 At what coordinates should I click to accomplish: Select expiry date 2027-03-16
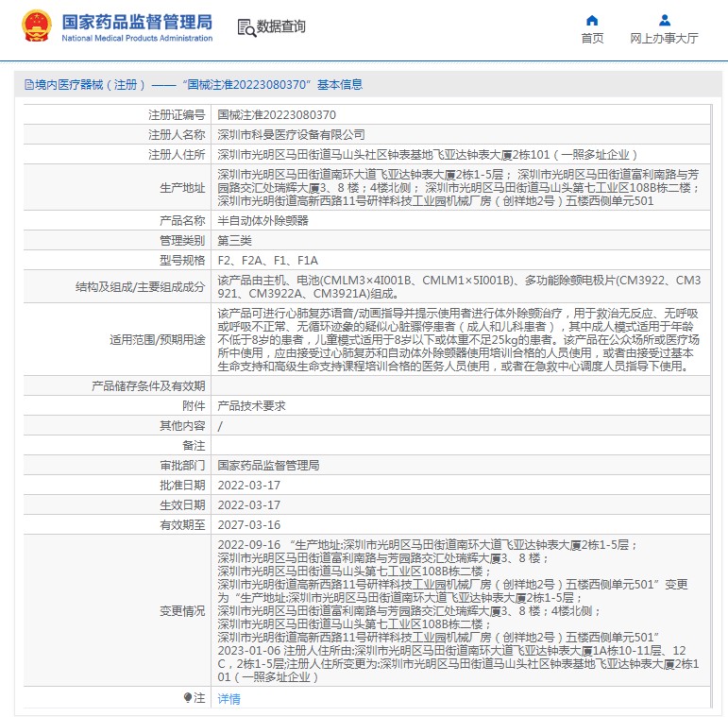249,524
